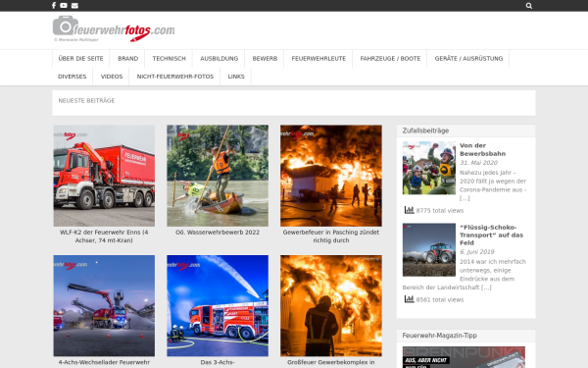Click the date 6. Juni 2019

477,251
